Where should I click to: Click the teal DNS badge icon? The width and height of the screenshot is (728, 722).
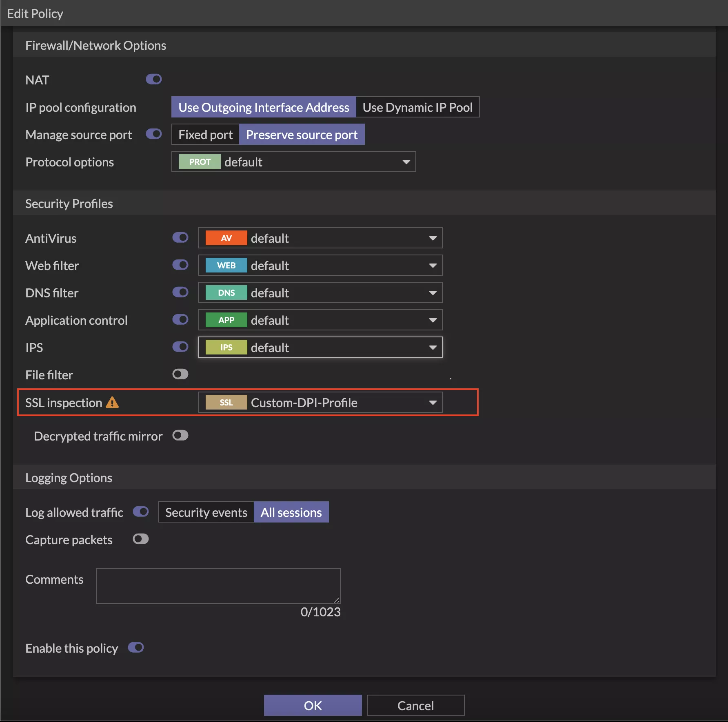pyautogui.click(x=226, y=292)
